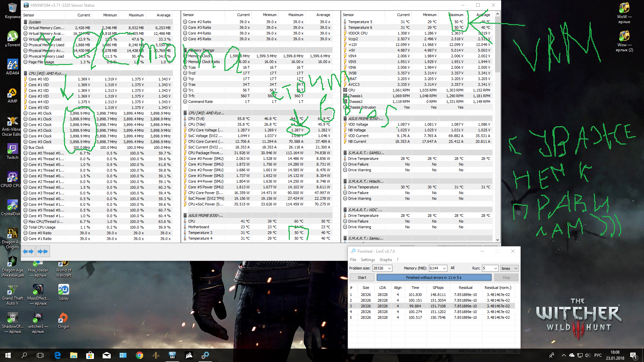The height and width of the screenshot is (362, 644).
Task: Open Problem size dropdown in LinX
Action: (389, 268)
